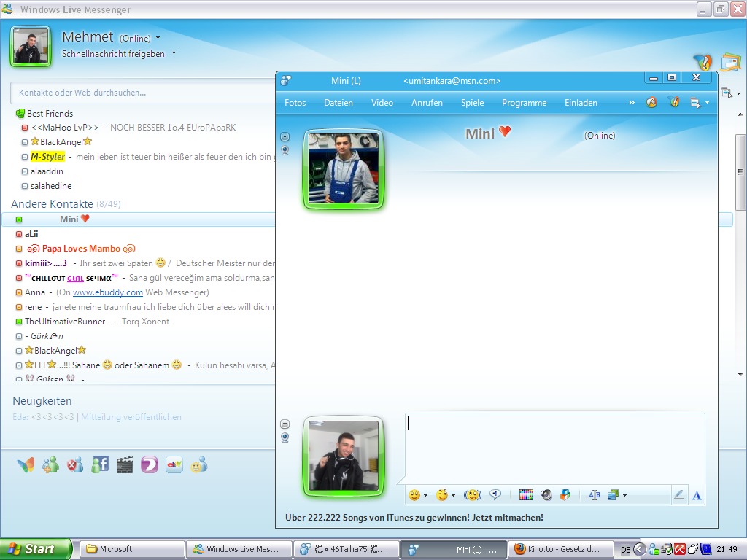The width and height of the screenshot is (747, 560).
Task: Open the games controller icon in chat
Action: (651, 102)
